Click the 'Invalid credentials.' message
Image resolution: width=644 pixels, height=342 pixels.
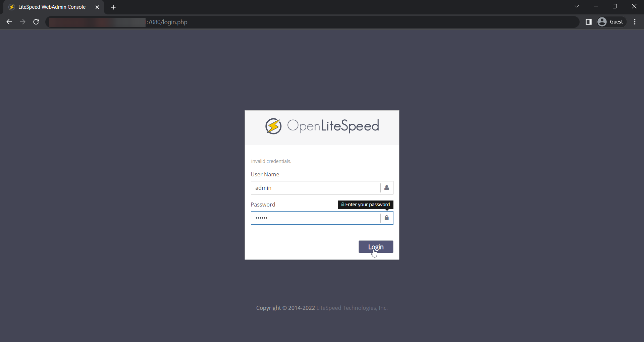coord(271,161)
